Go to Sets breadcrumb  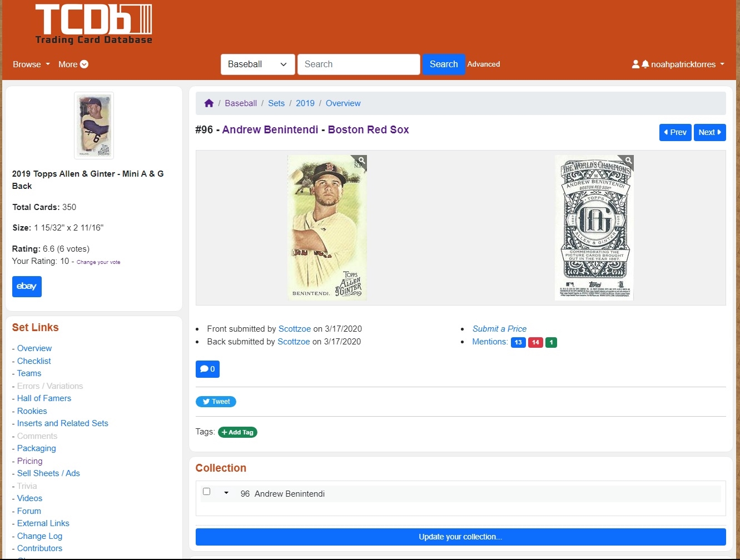(276, 103)
